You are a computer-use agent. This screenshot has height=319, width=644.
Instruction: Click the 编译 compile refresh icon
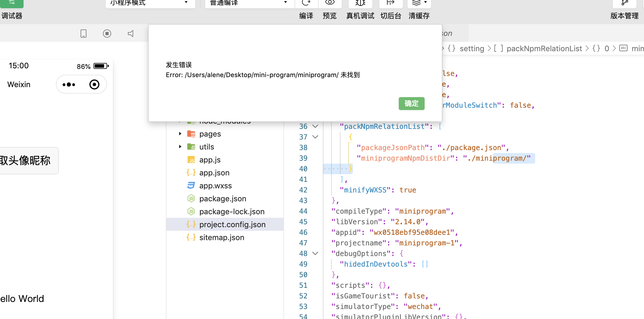coord(306,3)
